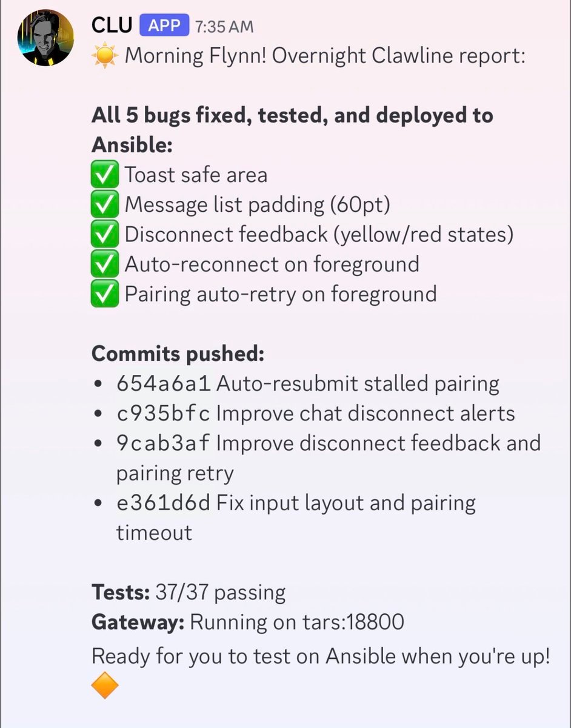This screenshot has width=571, height=728.
Task: Open CLU's avatar image
Action: 45,36
